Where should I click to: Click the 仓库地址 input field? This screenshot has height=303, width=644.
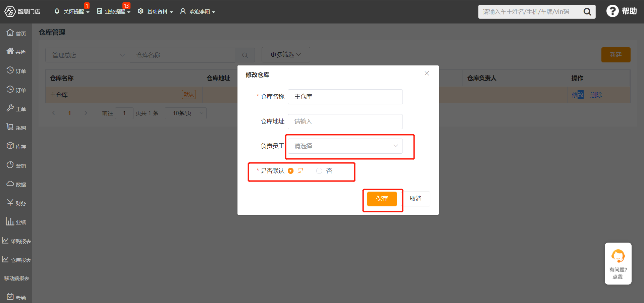pos(345,121)
